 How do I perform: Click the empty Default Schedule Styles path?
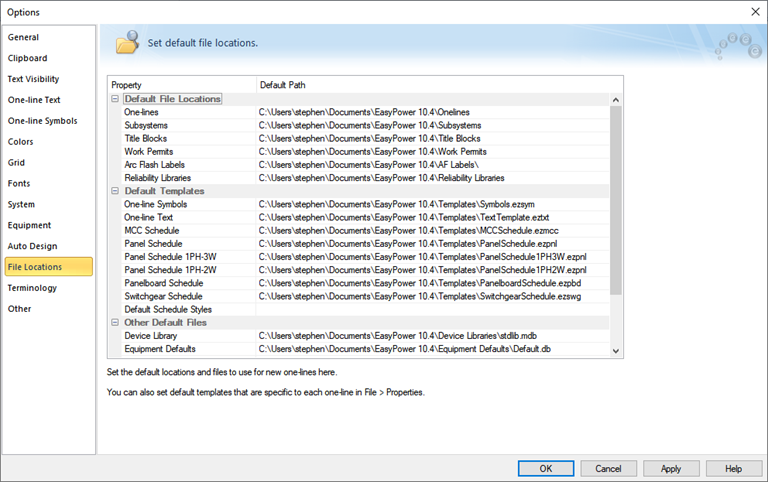click(x=435, y=310)
